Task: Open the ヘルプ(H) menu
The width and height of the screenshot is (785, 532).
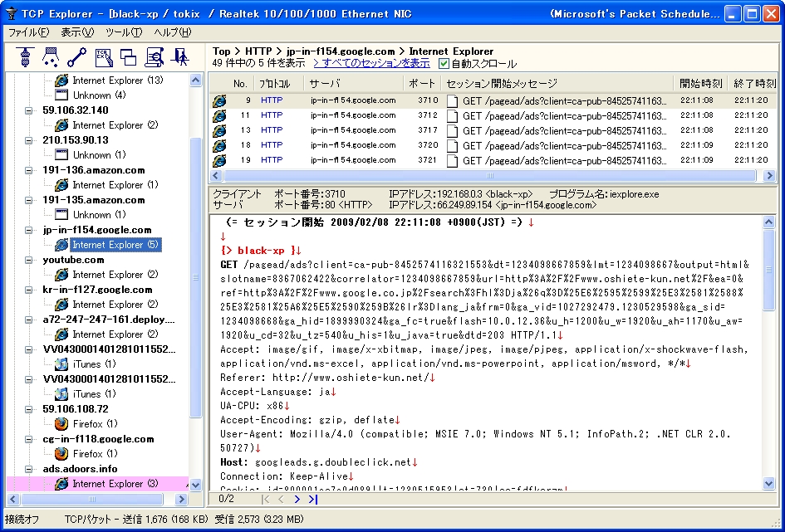Action: pos(173,32)
